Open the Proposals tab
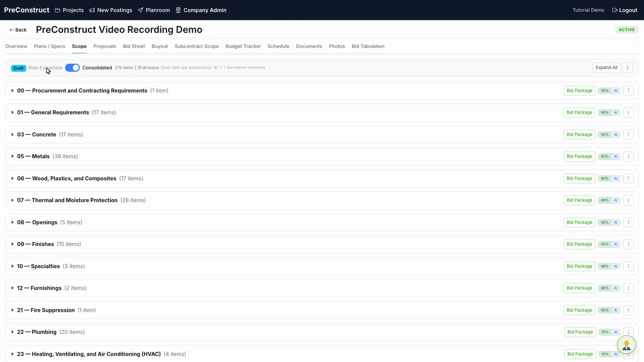Image resolution: width=644 pixels, height=362 pixels. tap(105, 46)
